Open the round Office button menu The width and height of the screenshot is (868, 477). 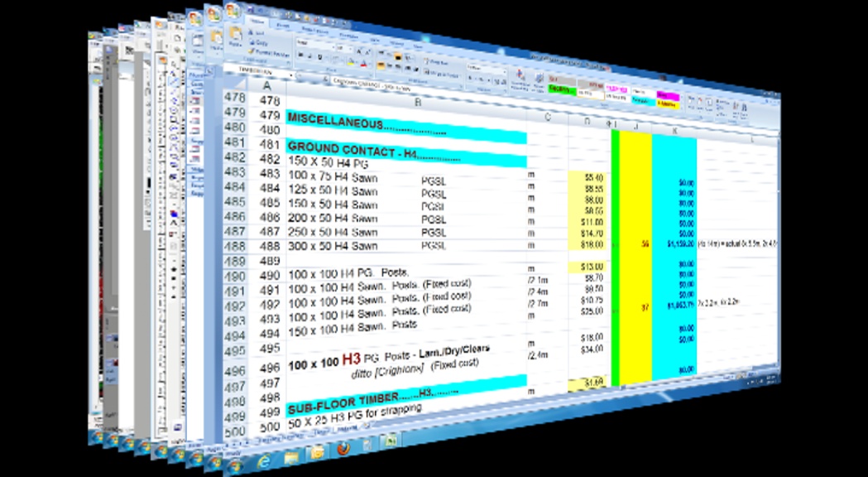click(x=233, y=11)
